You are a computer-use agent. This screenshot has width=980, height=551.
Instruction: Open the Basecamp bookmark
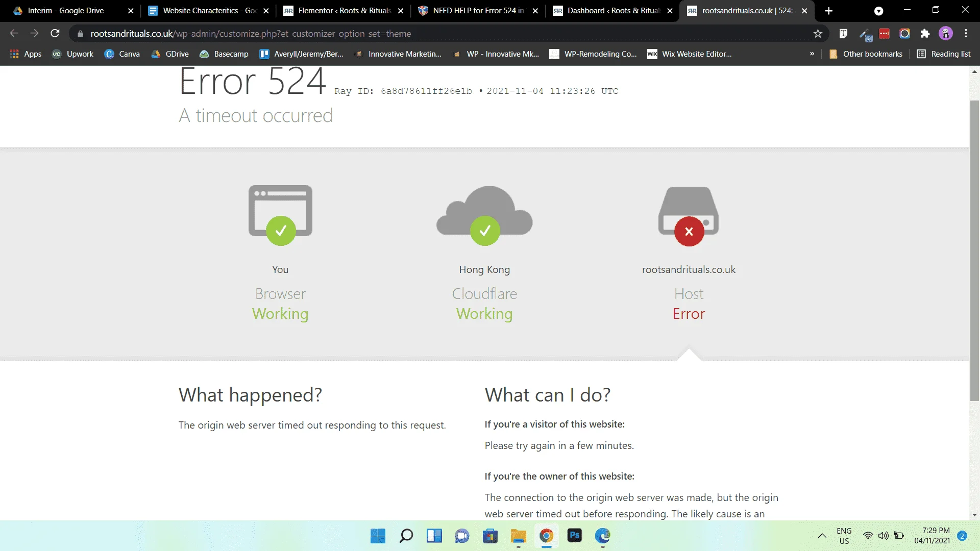tap(224, 54)
